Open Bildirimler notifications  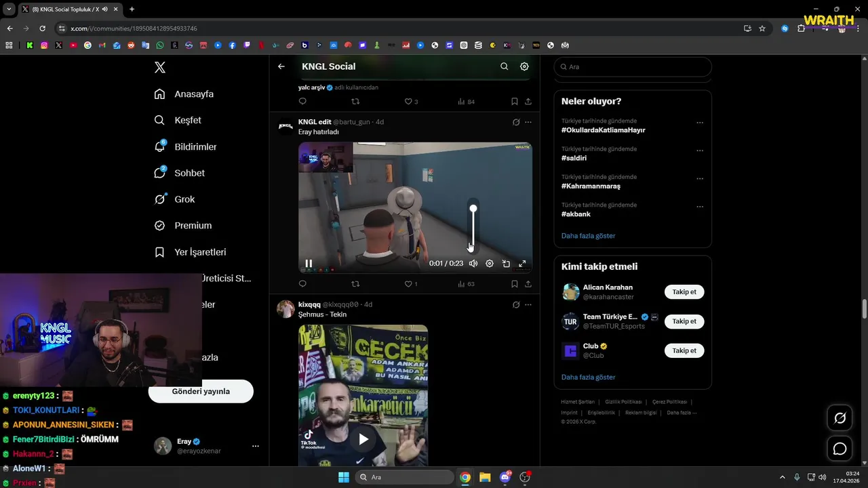coord(185,146)
